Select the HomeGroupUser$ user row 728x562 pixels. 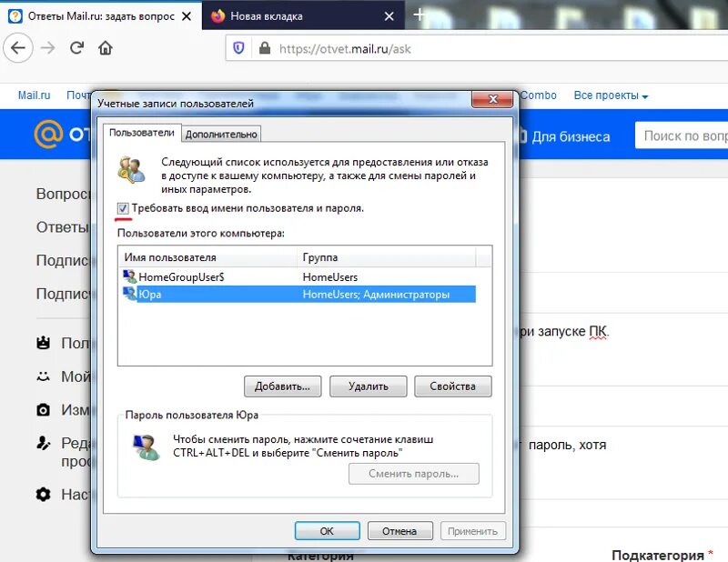pyautogui.click(x=299, y=277)
